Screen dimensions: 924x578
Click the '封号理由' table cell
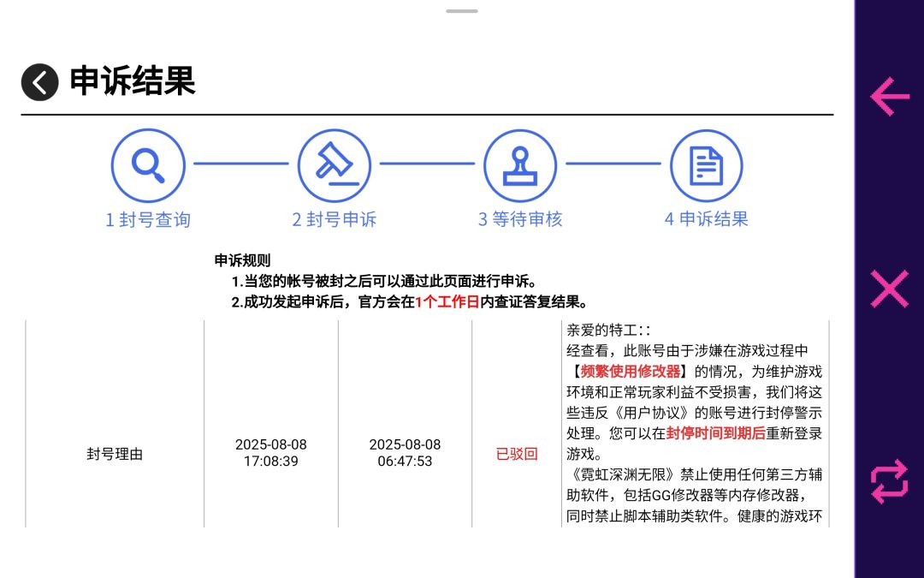[x=115, y=454]
